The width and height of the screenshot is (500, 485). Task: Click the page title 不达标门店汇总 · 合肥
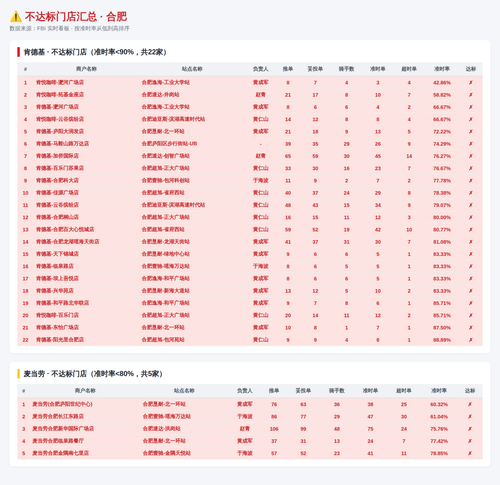pyautogui.click(x=76, y=17)
